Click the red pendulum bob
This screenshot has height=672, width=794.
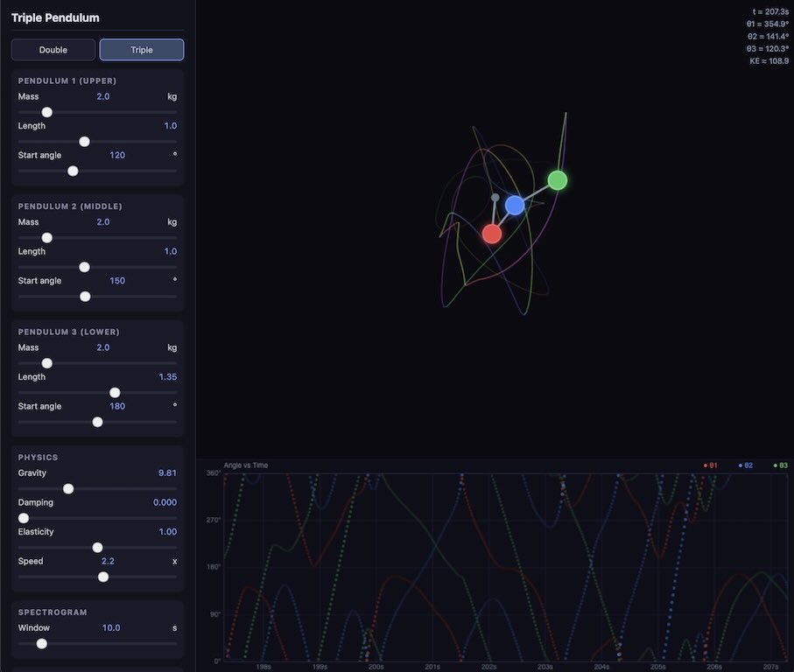pyautogui.click(x=491, y=233)
